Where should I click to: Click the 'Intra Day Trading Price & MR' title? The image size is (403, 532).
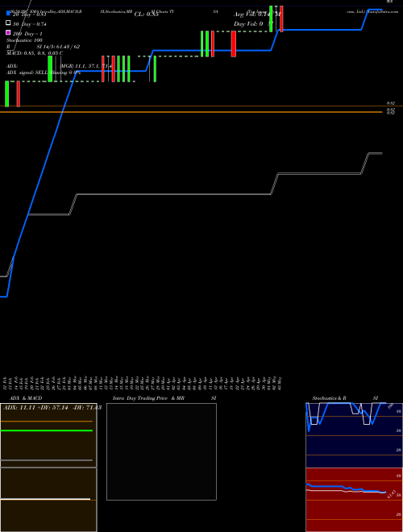click(148, 398)
